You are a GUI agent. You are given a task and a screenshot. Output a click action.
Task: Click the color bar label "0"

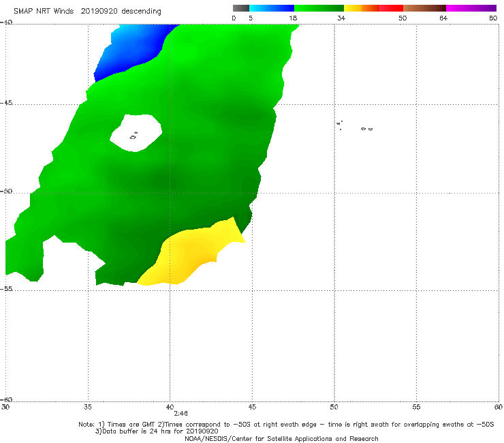click(234, 18)
